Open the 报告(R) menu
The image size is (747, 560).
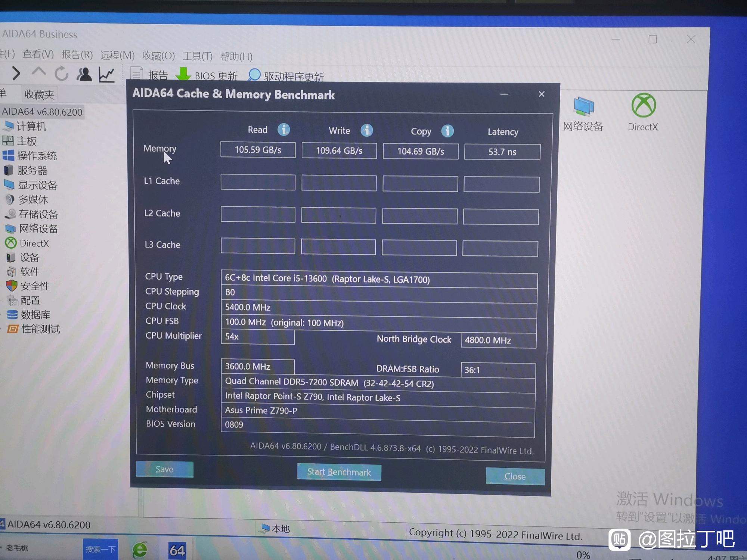coord(77,55)
